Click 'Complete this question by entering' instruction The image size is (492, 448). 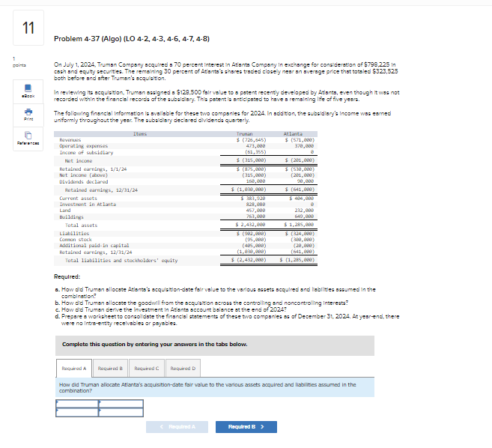[x=155, y=345]
